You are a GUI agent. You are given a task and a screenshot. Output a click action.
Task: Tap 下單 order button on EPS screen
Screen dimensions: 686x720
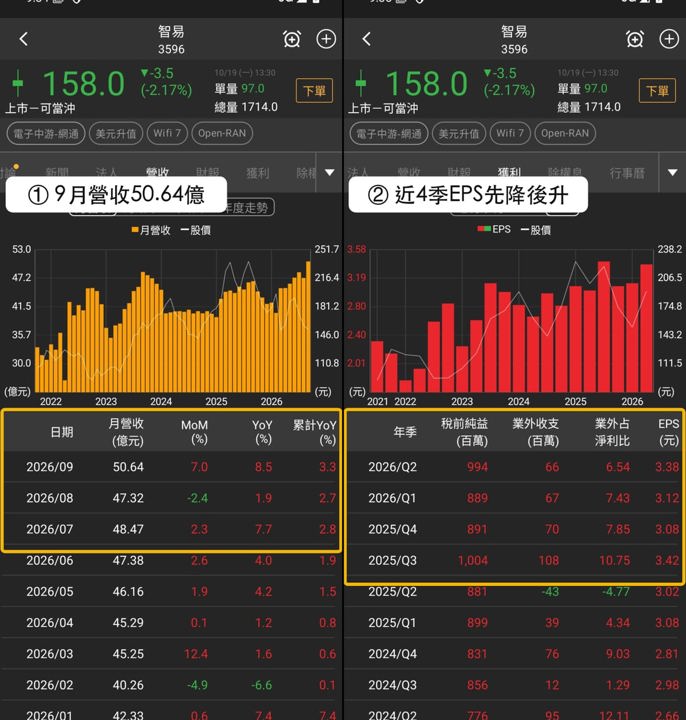click(658, 90)
